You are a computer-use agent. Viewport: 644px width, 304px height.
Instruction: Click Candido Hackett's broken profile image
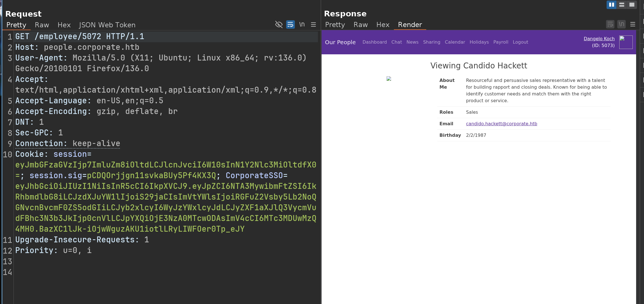click(389, 79)
